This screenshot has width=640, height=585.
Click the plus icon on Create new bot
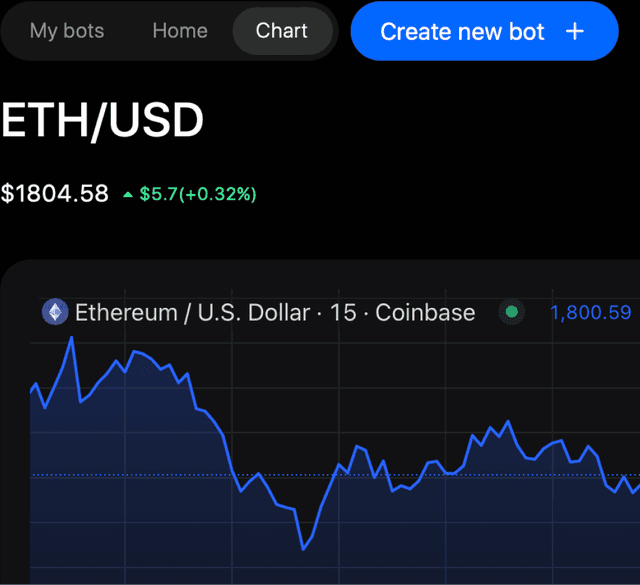tap(575, 31)
